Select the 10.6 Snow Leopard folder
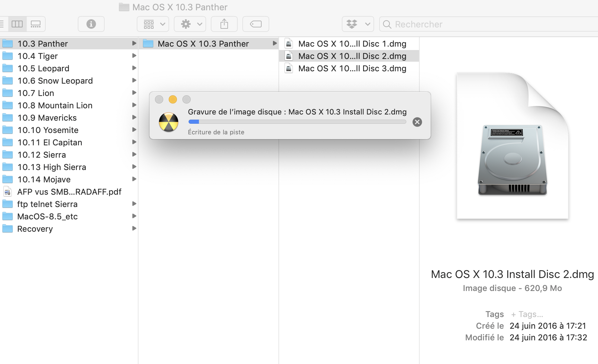The image size is (598, 364). click(x=69, y=81)
